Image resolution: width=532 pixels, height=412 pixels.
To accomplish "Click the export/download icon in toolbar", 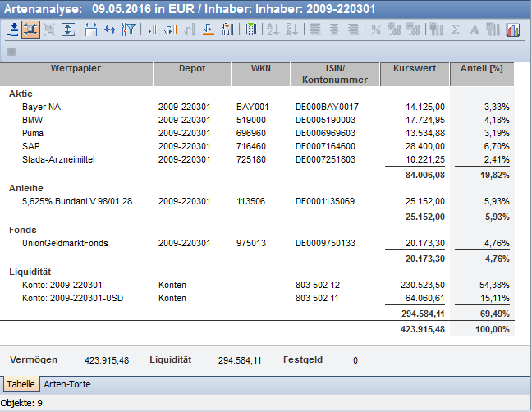I will 12,30.
